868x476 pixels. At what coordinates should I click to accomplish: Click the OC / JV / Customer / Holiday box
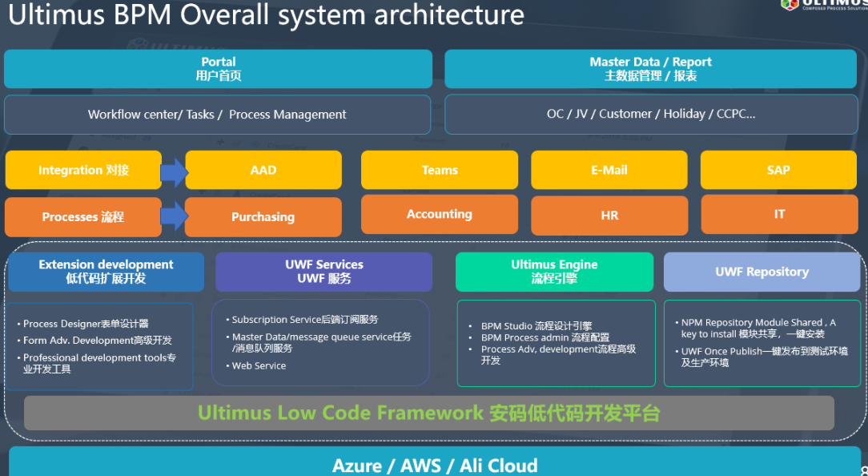click(651, 114)
